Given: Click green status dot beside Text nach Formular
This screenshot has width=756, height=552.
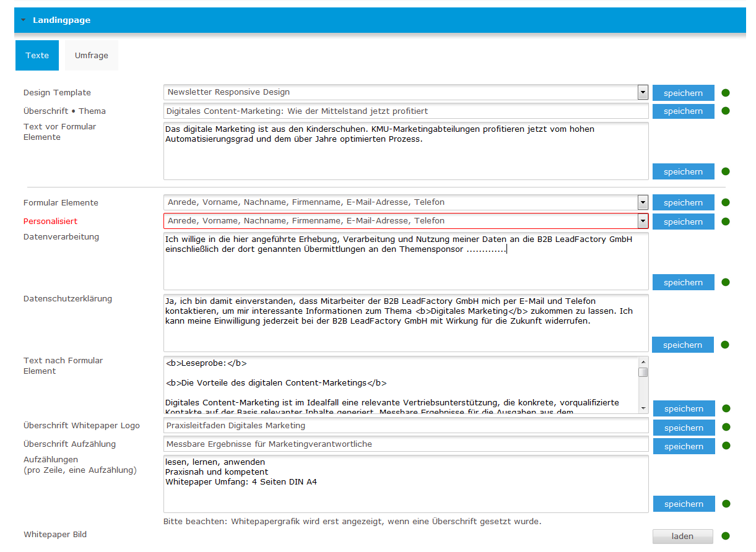Looking at the screenshot, I should pos(726,408).
